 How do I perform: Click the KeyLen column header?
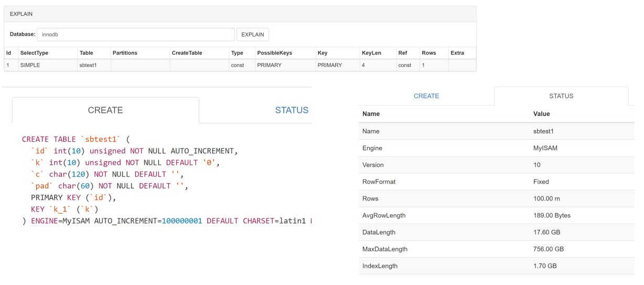click(x=371, y=53)
